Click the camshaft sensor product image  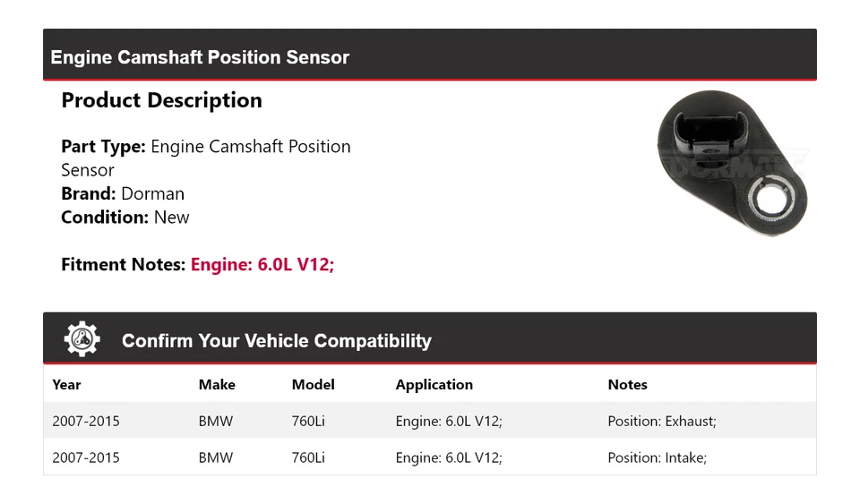[x=730, y=169]
